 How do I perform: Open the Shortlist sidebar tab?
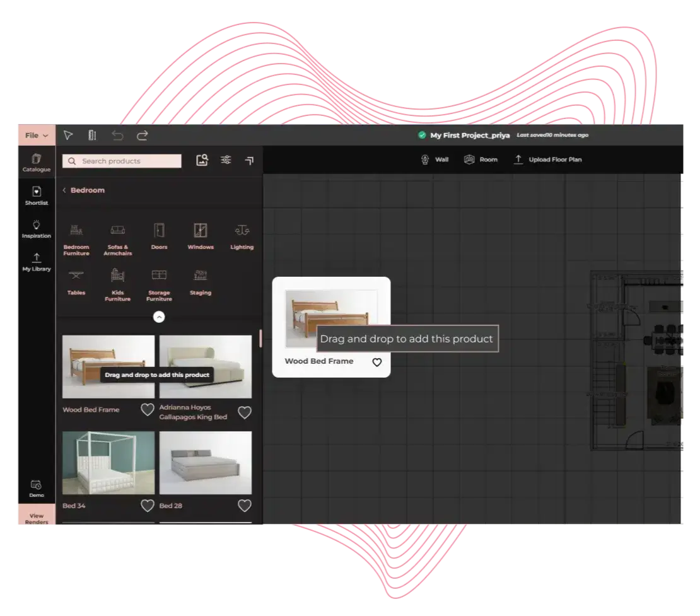[37, 195]
